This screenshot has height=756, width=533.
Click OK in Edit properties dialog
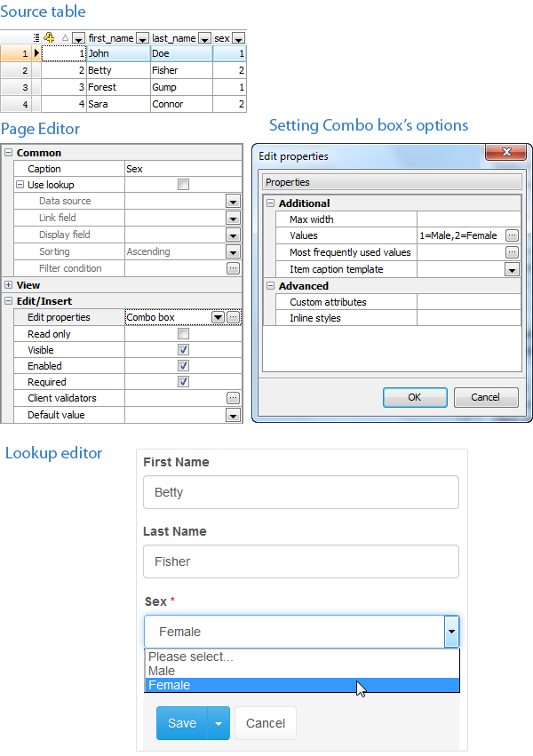point(414,397)
